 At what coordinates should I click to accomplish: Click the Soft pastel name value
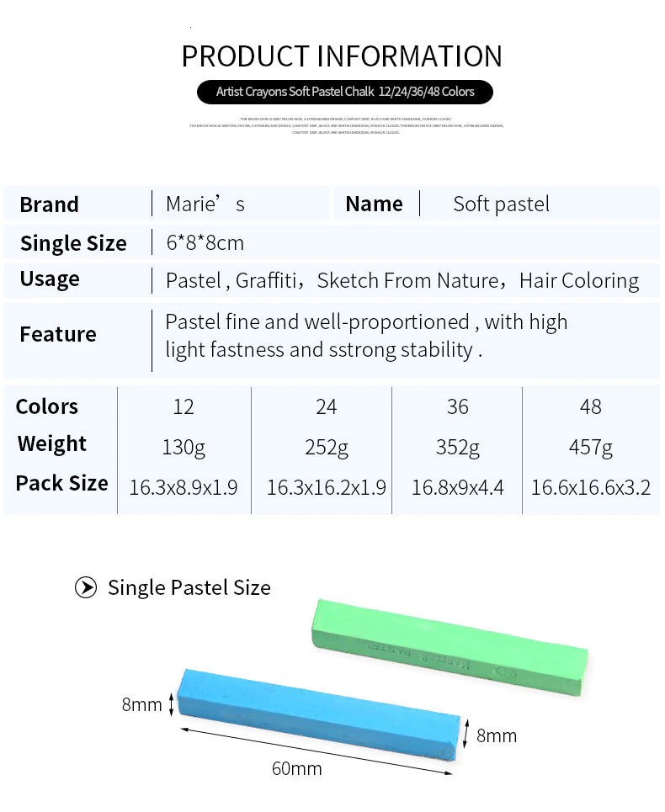pos(501,204)
